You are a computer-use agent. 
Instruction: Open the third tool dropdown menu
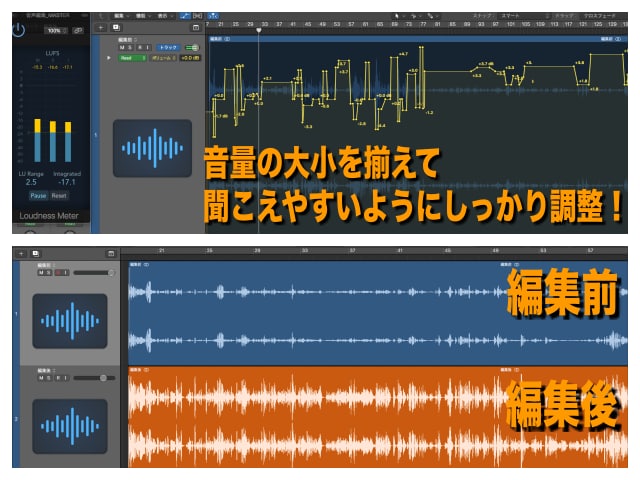(432, 16)
